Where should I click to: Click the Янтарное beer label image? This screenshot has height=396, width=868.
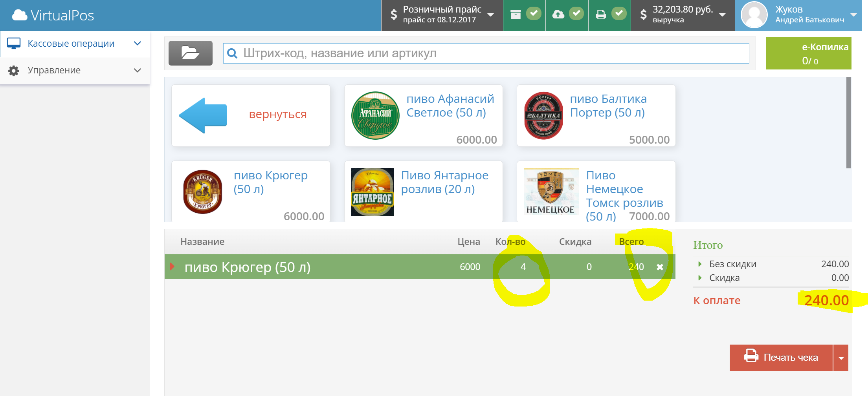tap(373, 192)
